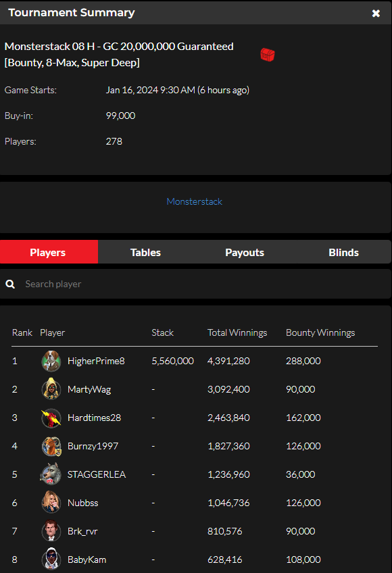Click total winnings 4,391,280
The height and width of the screenshot is (573, 392).
[228, 361]
